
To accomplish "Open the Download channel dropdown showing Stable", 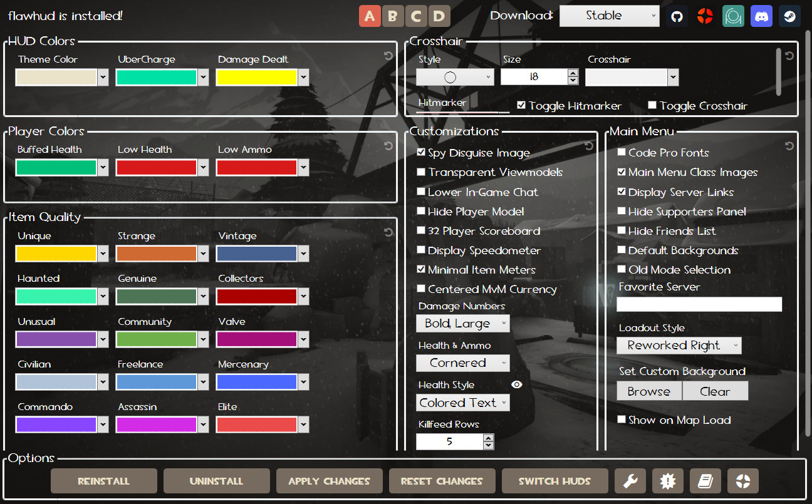I will coord(608,15).
